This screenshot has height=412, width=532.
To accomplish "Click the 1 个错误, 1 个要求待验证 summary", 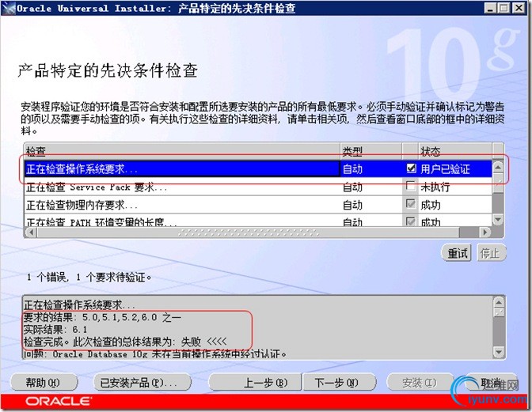I will coord(89,277).
